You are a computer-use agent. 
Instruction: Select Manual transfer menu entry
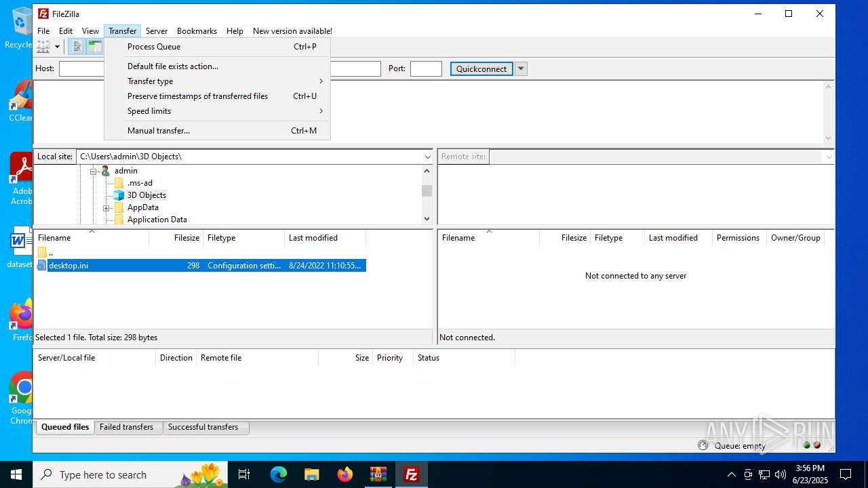point(217,131)
